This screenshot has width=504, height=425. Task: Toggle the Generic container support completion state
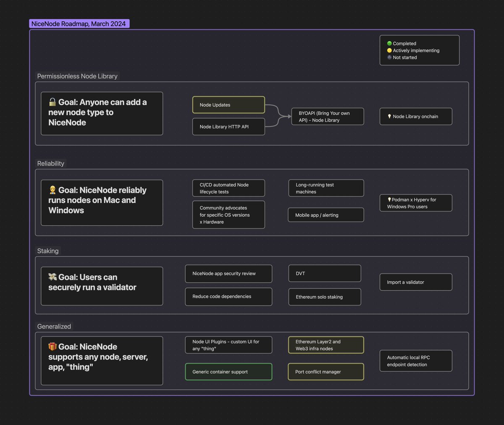click(228, 371)
